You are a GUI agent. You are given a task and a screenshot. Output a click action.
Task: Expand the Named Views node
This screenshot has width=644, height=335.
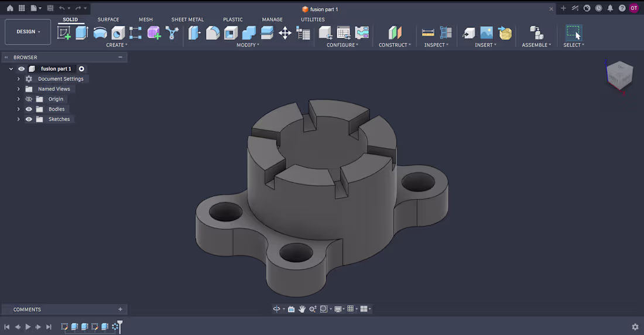[x=19, y=89]
